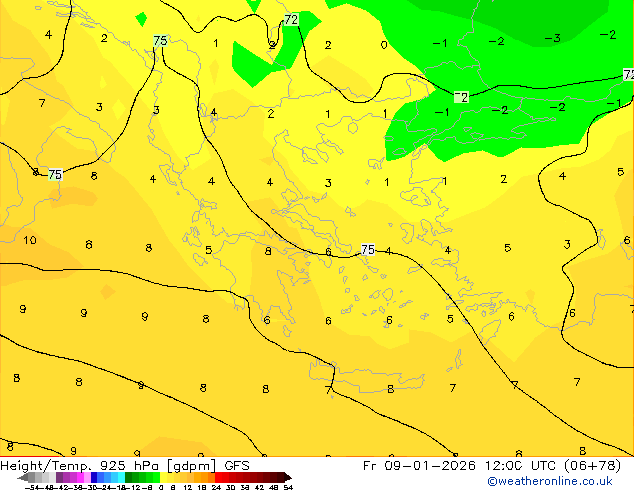
Task: Click the '0' temperature value on the map
Action: pyautogui.click(x=384, y=45)
